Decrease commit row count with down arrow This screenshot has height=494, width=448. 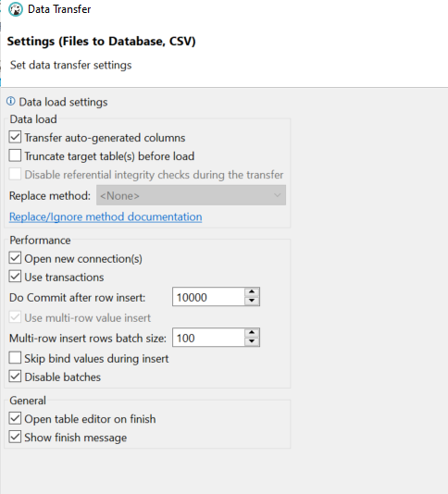coord(252,302)
